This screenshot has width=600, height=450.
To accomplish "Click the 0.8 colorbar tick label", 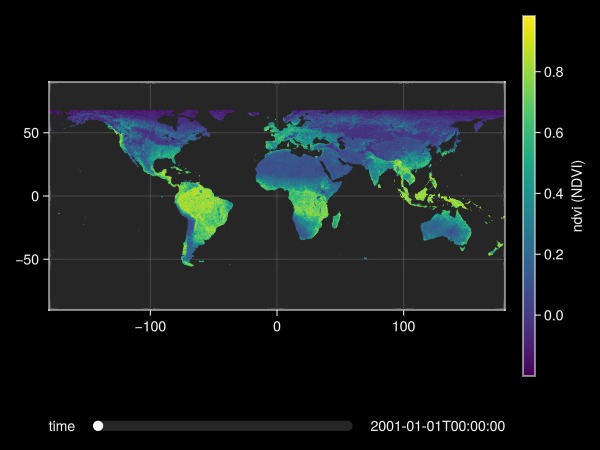I will (x=554, y=72).
